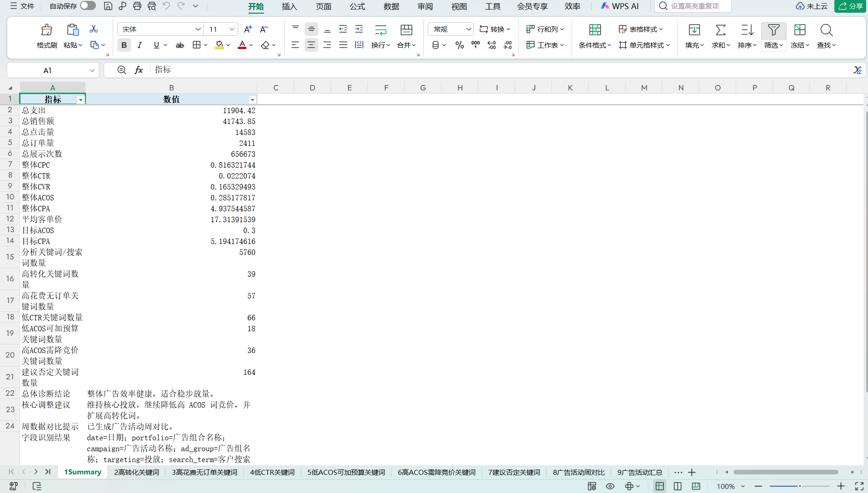Image resolution: width=868 pixels, height=493 pixels.
Task: Toggle middle vertical alignment
Action: point(311,29)
